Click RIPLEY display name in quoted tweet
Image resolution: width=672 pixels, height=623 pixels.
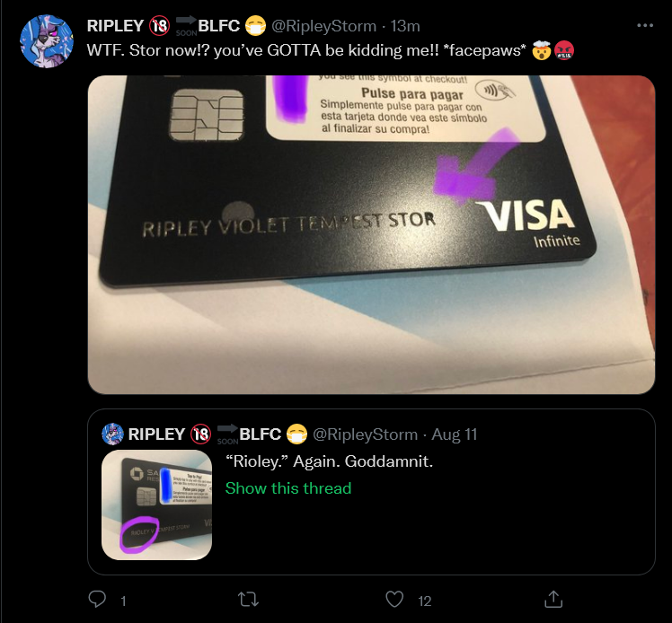click(x=156, y=434)
